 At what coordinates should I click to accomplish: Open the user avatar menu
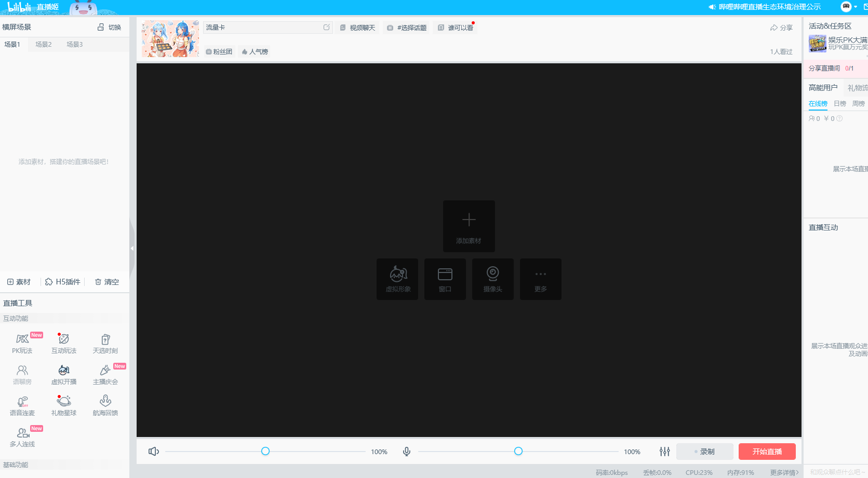(846, 7)
